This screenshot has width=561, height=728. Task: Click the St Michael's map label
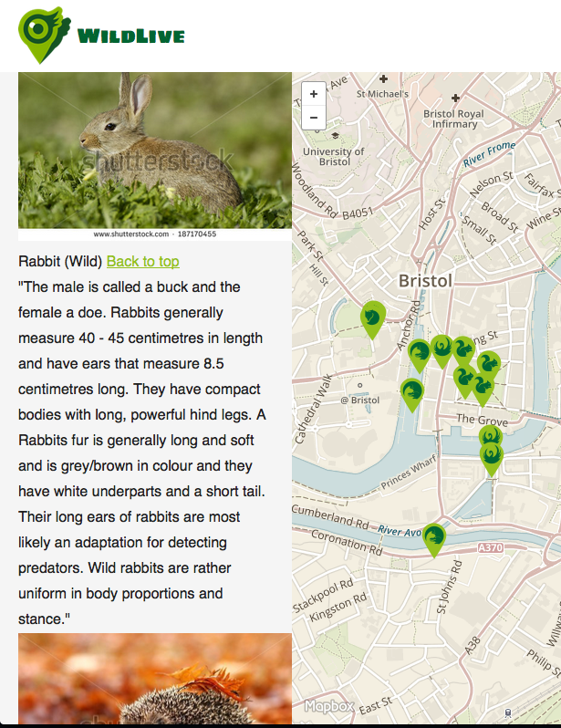pyautogui.click(x=383, y=94)
